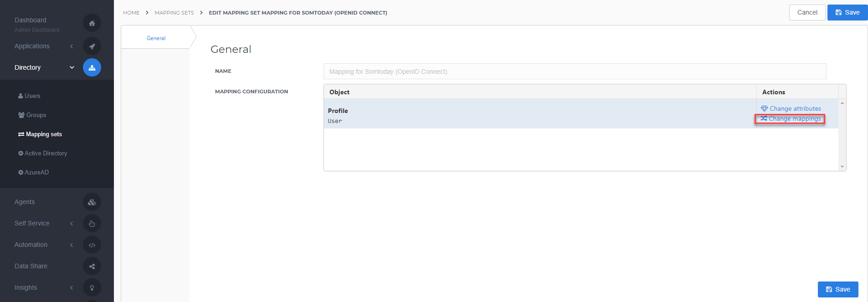
Task: Click the Agents icon
Action: (x=92, y=202)
